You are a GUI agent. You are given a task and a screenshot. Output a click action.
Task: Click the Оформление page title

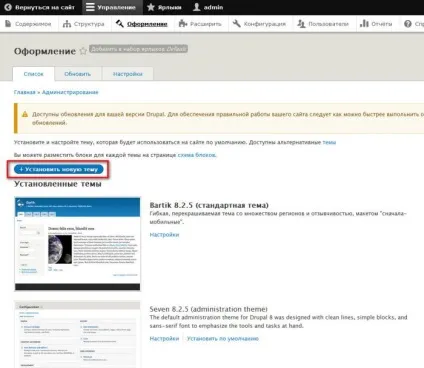(45, 51)
